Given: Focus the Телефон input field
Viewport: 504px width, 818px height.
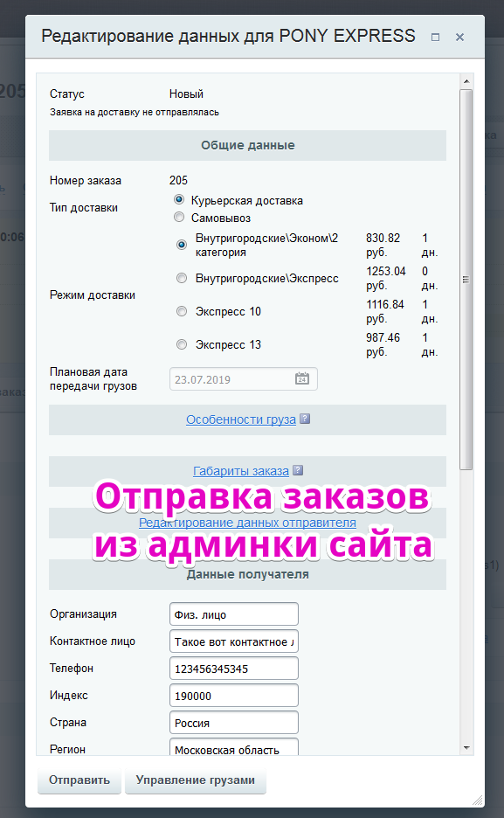Looking at the screenshot, I should pos(234,669).
